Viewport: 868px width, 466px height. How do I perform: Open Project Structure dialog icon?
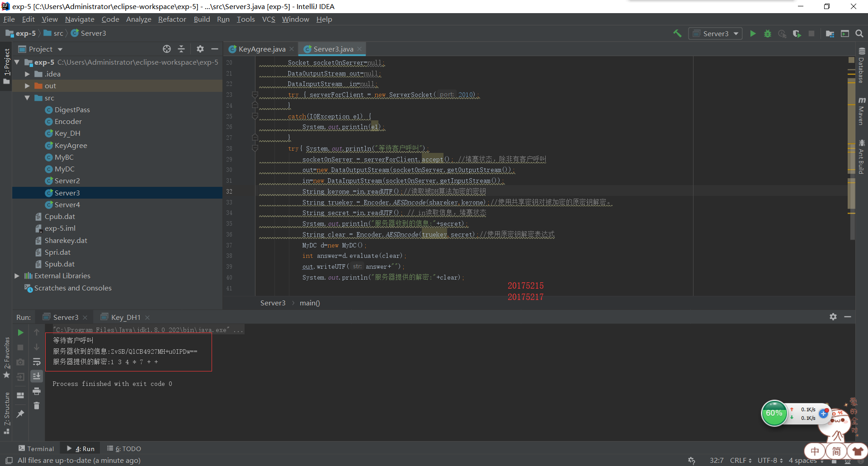[830, 33]
